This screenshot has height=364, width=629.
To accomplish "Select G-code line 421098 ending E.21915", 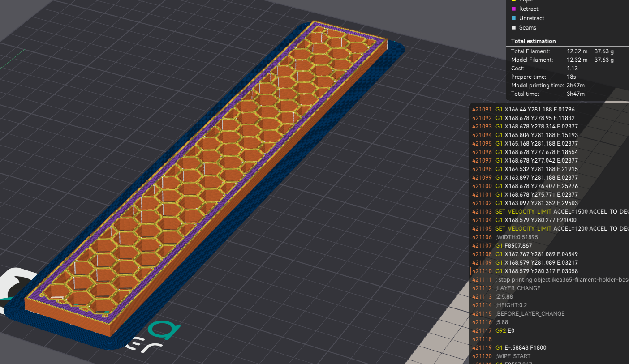I will [x=549, y=169].
